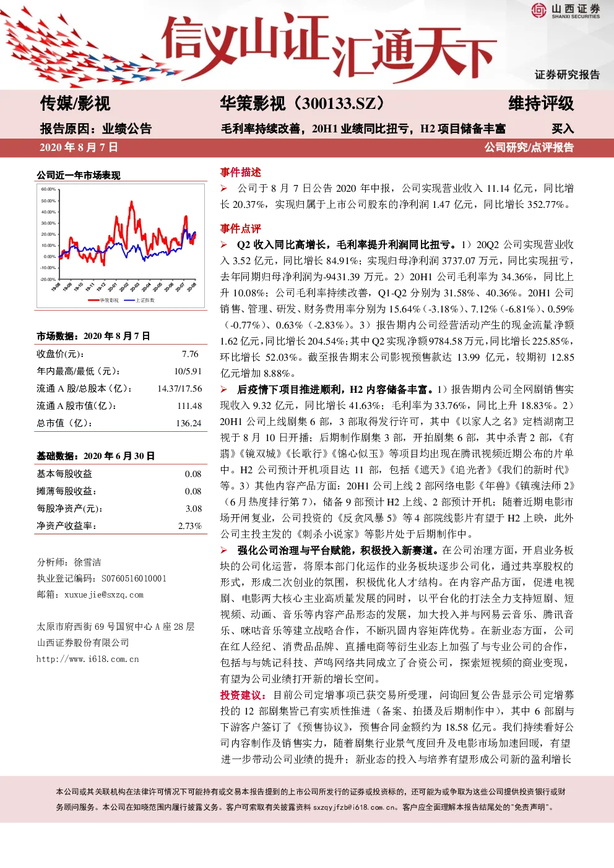Select the float market cap 111.48
This screenshot has height=868, width=614.
coord(189,406)
